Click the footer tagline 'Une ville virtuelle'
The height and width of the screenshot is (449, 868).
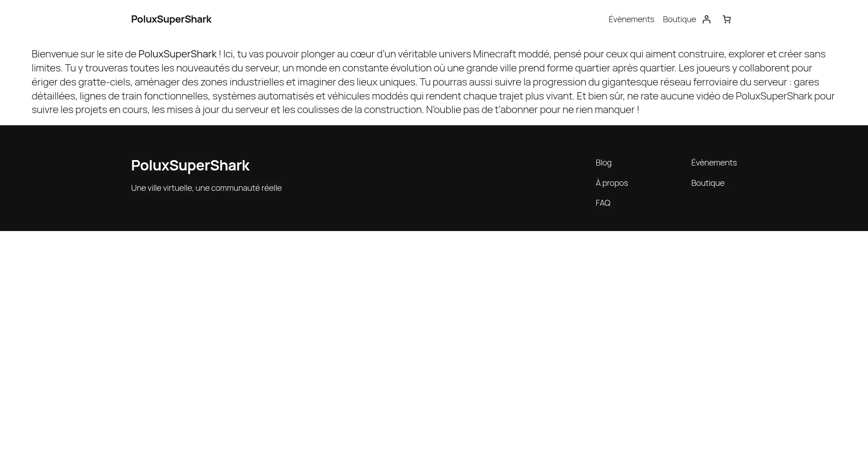pyautogui.click(x=161, y=188)
